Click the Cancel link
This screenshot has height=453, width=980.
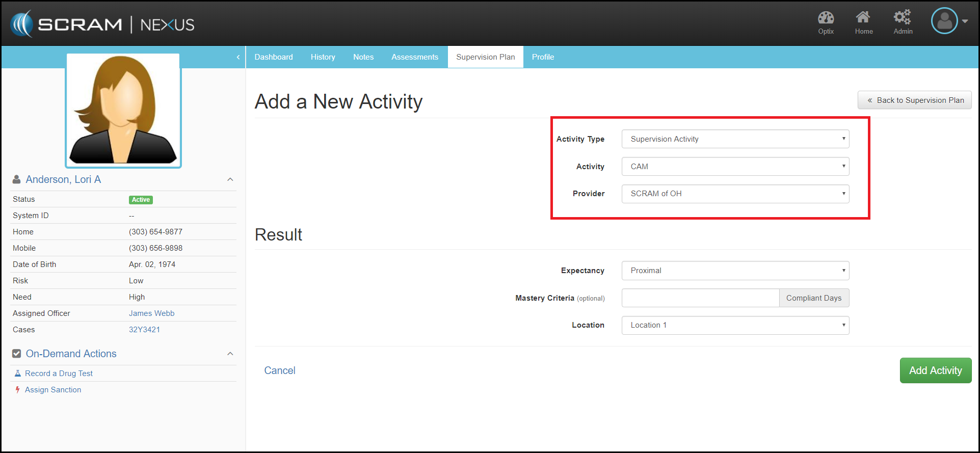click(x=279, y=370)
